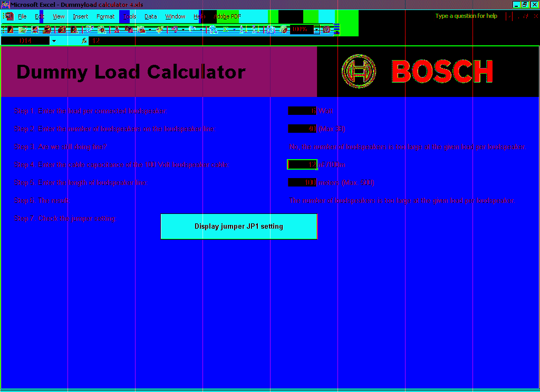The width and height of the screenshot is (540, 392).
Task: Select the Format Painter brush icon
Action: point(159,30)
